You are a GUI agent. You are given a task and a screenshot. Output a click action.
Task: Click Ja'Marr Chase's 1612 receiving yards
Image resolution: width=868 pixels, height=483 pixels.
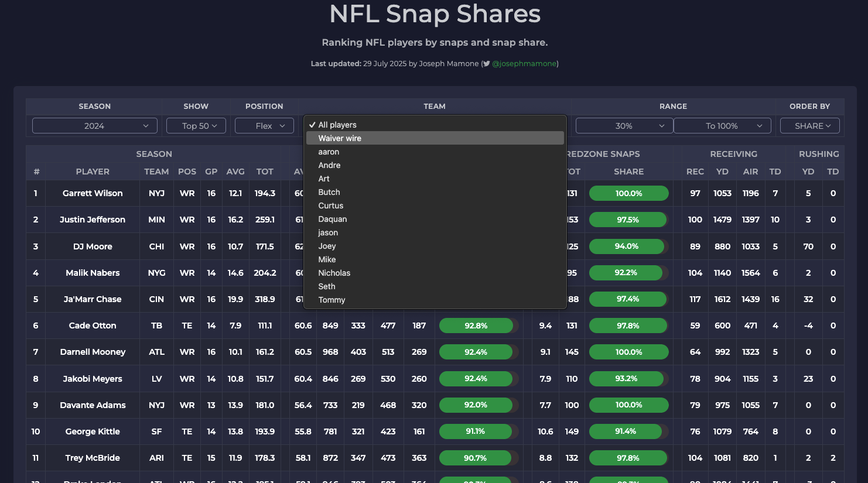pos(722,299)
